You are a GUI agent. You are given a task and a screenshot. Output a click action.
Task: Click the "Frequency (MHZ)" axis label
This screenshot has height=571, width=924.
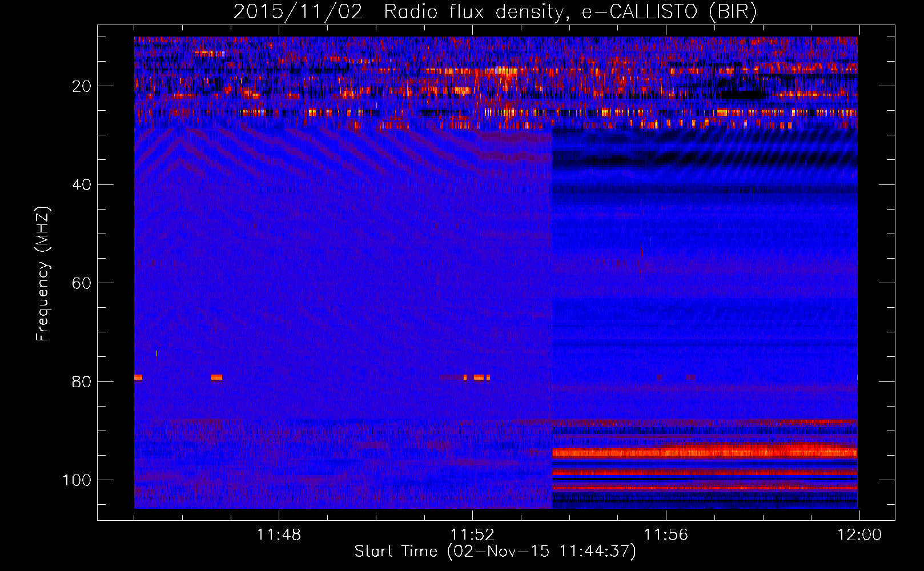pos(43,274)
